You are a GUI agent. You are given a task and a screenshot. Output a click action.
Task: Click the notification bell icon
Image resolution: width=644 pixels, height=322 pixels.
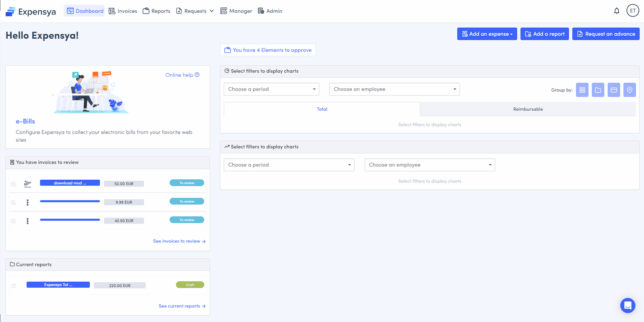click(x=616, y=11)
